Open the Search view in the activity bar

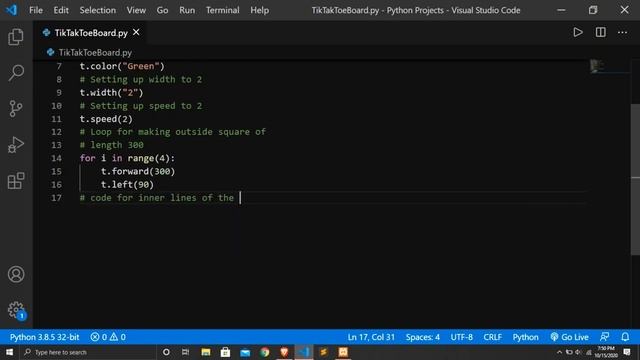click(16, 73)
